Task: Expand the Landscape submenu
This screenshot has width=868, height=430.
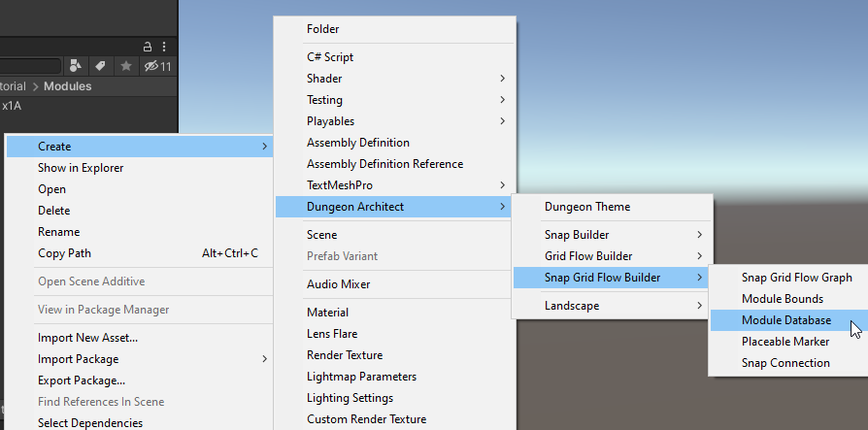Action: click(x=613, y=306)
